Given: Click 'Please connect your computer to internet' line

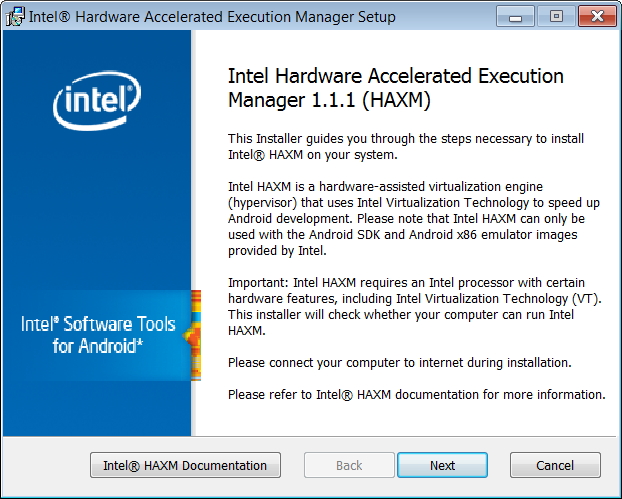Looking at the screenshot, I should [x=400, y=363].
